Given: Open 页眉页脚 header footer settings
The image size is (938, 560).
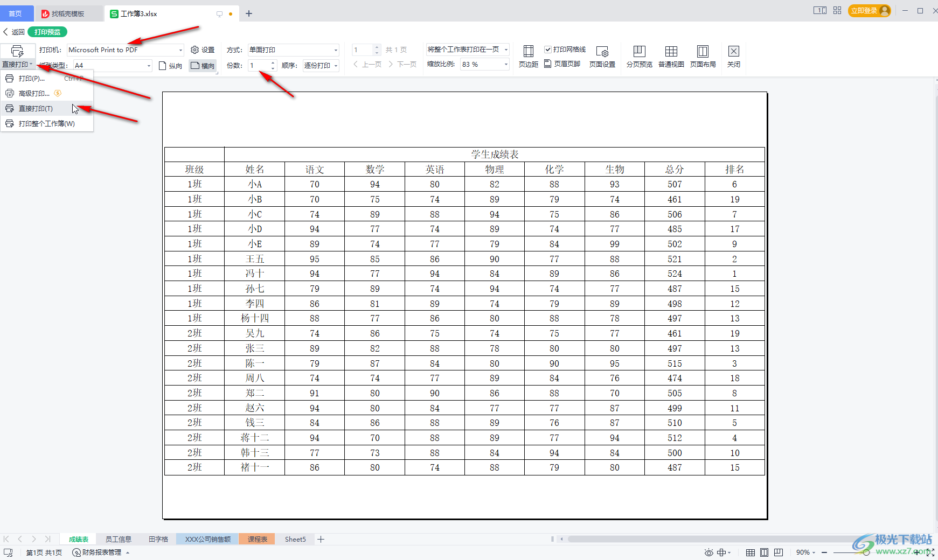Looking at the screenshot, I should [x=562, y=64].
